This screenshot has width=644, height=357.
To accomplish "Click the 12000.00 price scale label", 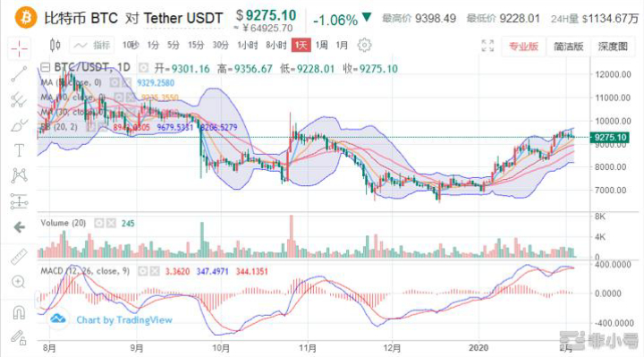I will (x=613, y=74).
